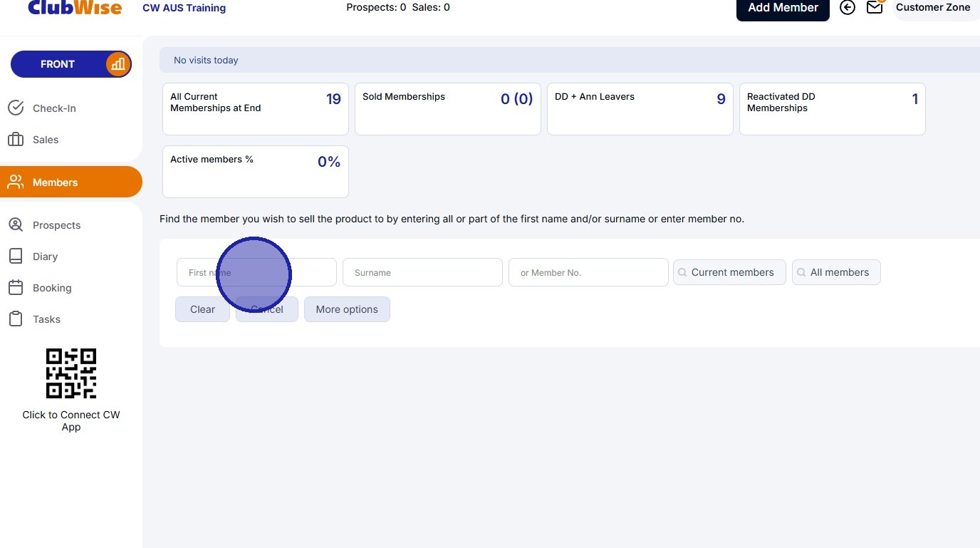980x548 pixels.
Task: Click the Cancel button
Action: point(267,309)
